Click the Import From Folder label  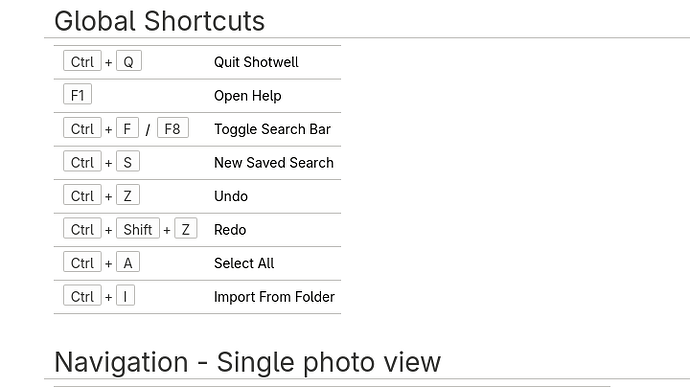pos(275,296)
